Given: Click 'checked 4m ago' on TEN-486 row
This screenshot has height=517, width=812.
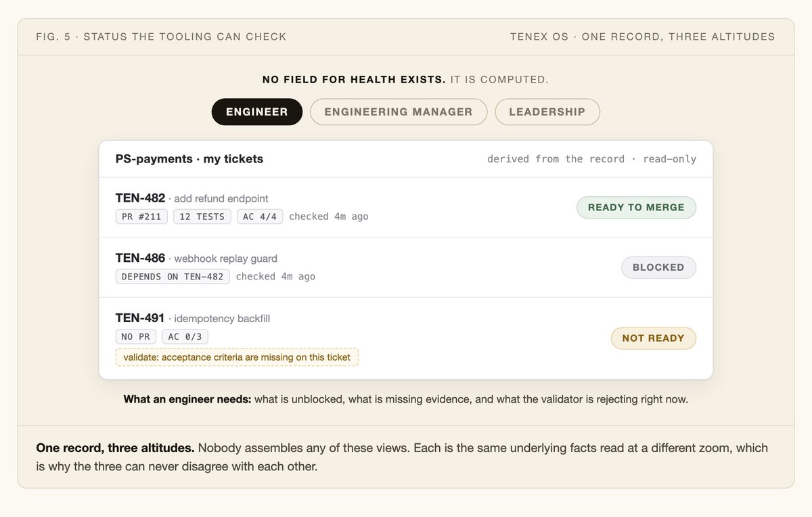Looking at the screenshot, I should coord(275,276).
